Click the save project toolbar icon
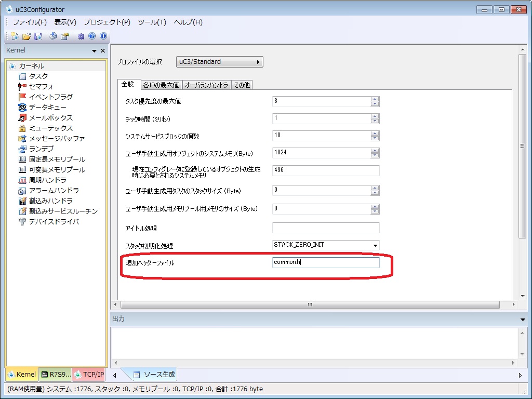 click(38, 36)
